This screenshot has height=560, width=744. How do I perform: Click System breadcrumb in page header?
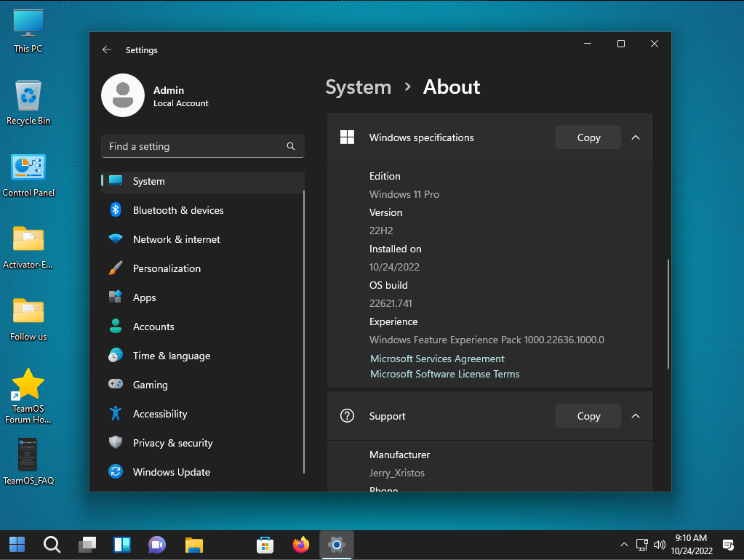tap(358, 87)
